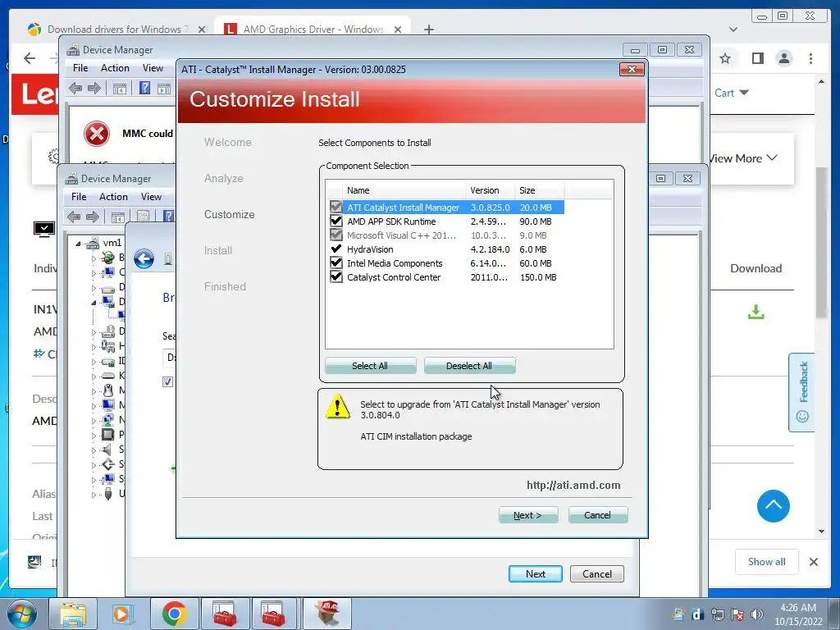Viewport: 840px width, 630px height.
Task: Click Show/Hide Console Tree icon in upper Device Manager
Action: pyautogui.click(x=120, y=89)
